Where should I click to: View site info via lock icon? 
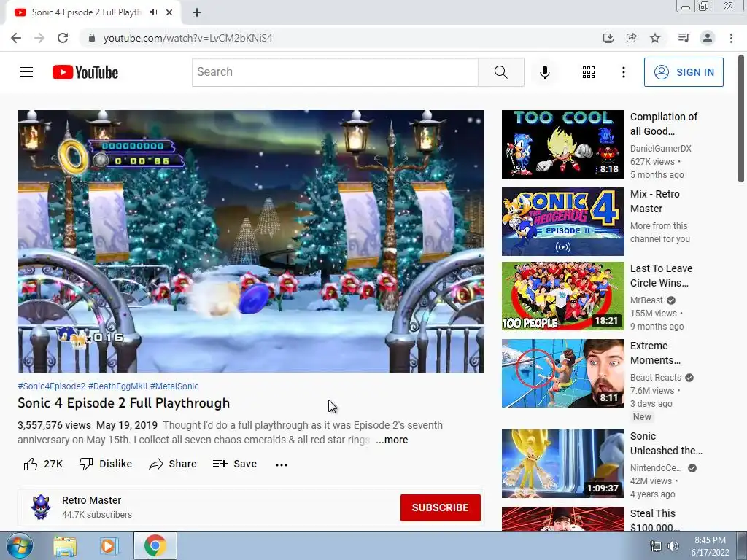92,38
